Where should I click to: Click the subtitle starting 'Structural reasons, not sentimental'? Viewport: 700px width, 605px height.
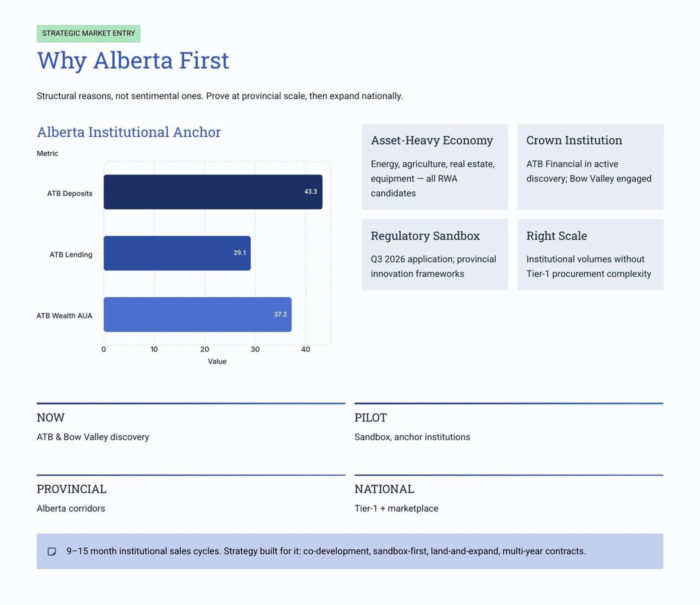click(219, 96)
